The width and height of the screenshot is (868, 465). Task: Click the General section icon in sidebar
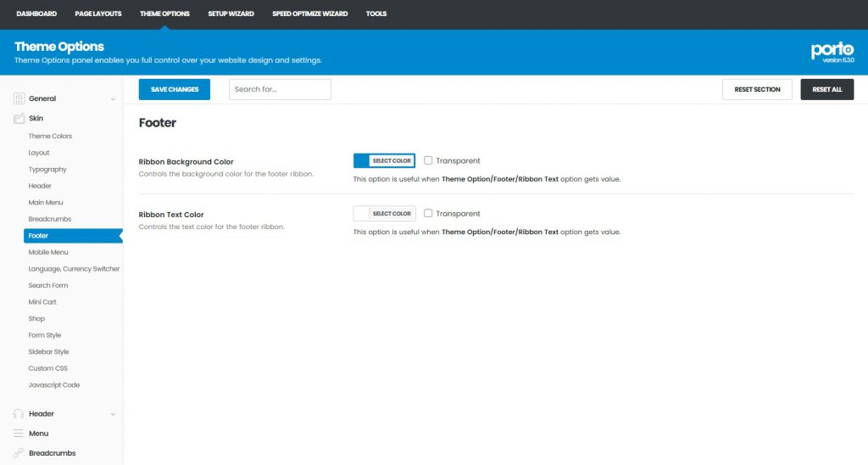pos(19,98)
